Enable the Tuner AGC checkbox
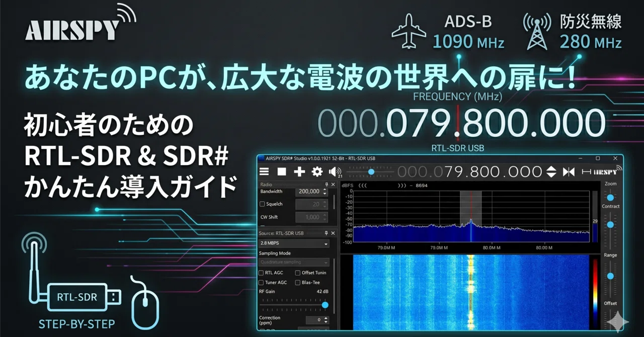The image size is (644, 337). (x=261, y=282)
